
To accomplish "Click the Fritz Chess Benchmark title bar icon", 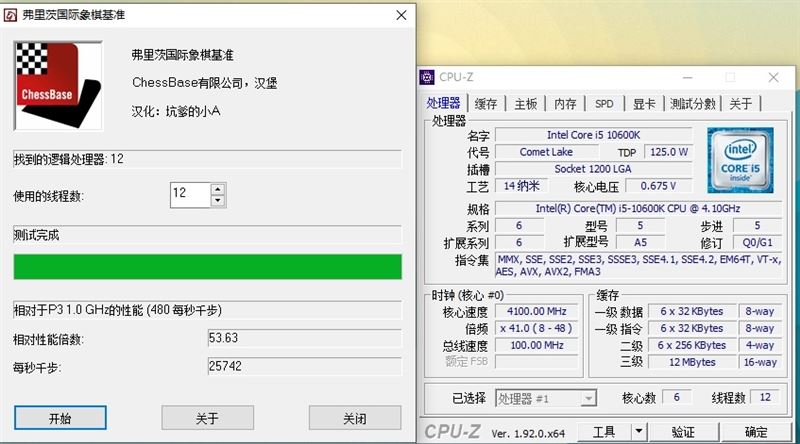I will coord(10,15).
